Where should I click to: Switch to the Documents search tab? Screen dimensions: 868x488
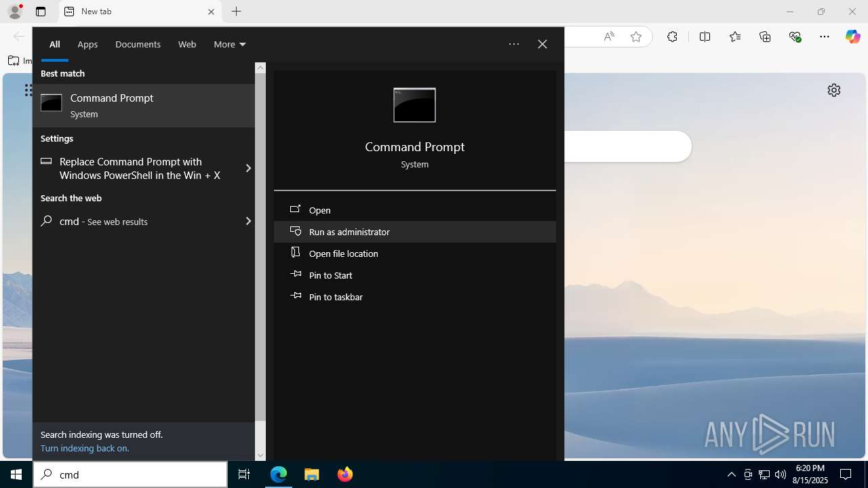click(x=138, y=44)
